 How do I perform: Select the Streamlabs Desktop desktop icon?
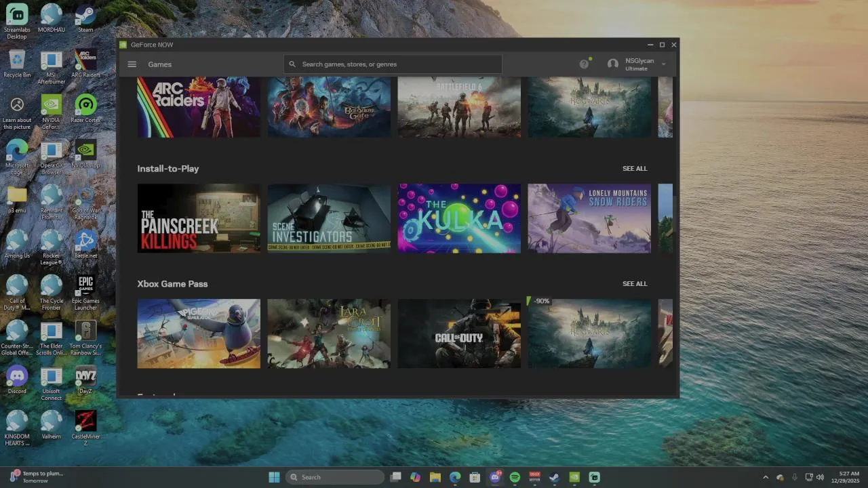[17, 22]
